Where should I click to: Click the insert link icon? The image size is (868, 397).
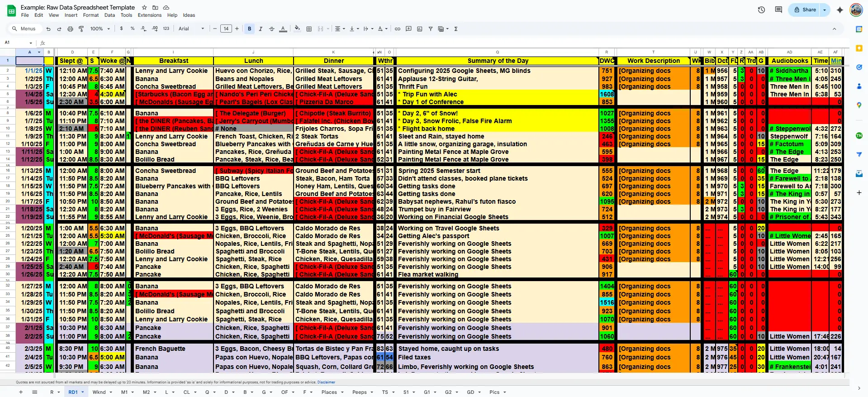pyautogui.click(x=398, y=29)
